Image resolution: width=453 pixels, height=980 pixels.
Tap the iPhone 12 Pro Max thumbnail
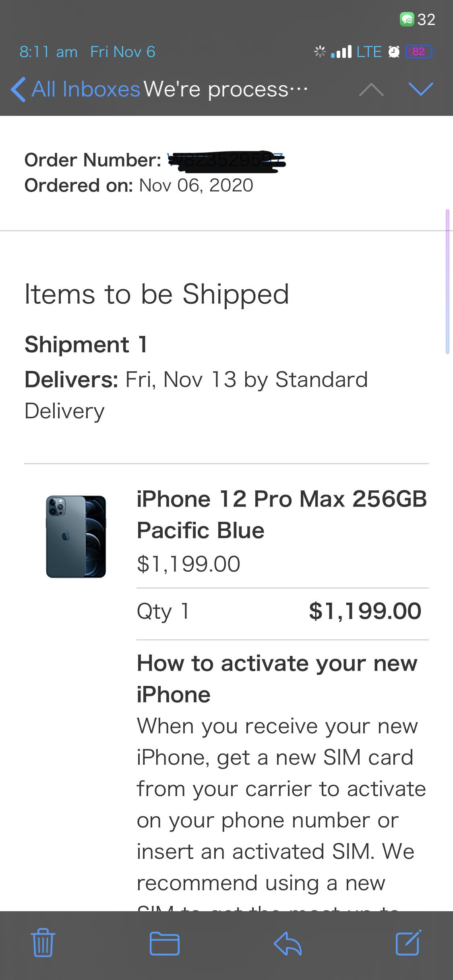pyautogui.click(x=76, y=536)
